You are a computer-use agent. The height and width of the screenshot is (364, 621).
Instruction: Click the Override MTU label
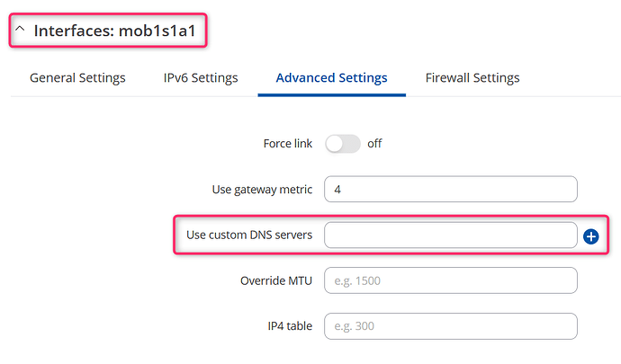(x=276, y=281)
